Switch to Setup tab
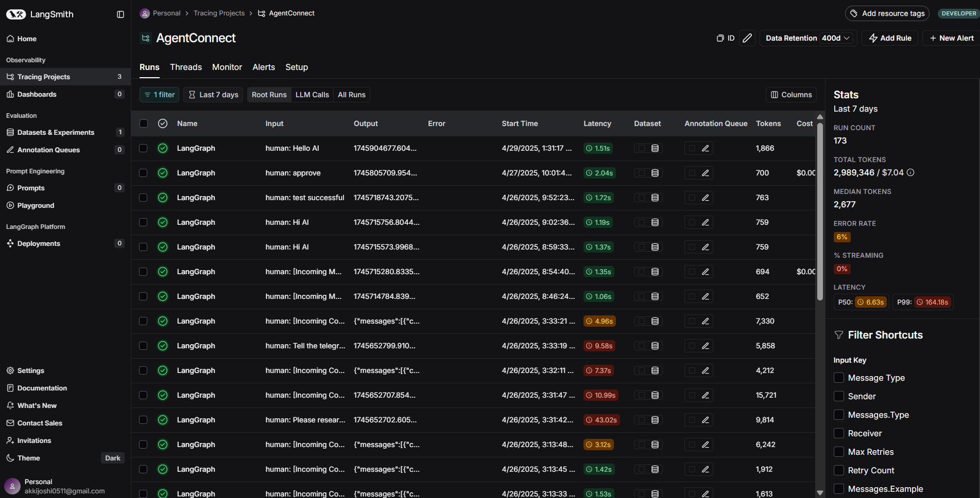The height and width of the screenshot is (498, 980). point(297,67)
